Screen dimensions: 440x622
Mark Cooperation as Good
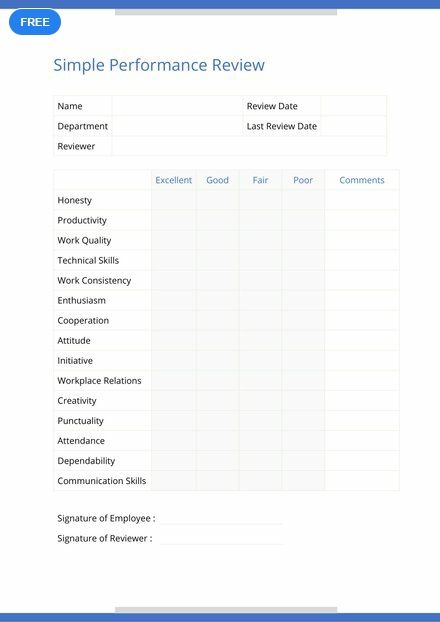217,320
